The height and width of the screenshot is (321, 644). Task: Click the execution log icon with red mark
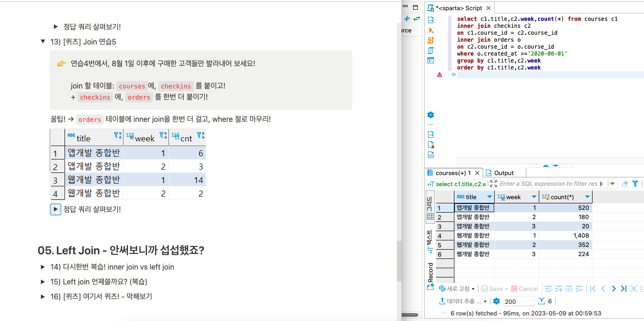coord(431,145)
